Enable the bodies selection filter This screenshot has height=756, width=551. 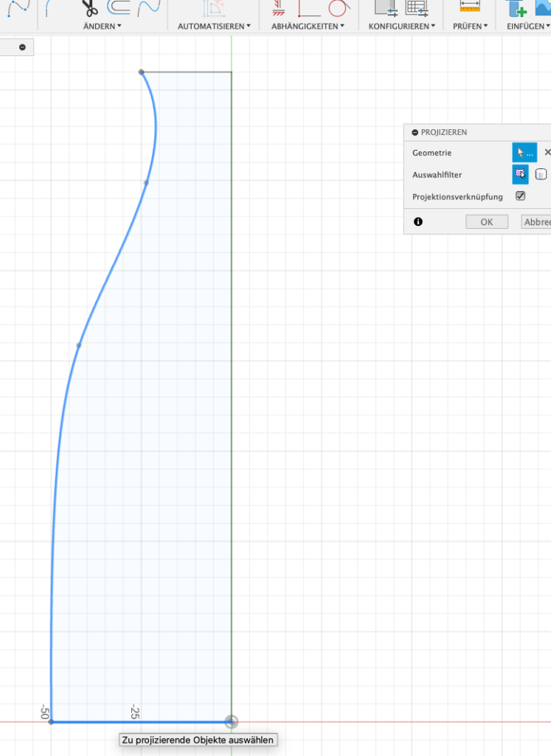[541, 174]
